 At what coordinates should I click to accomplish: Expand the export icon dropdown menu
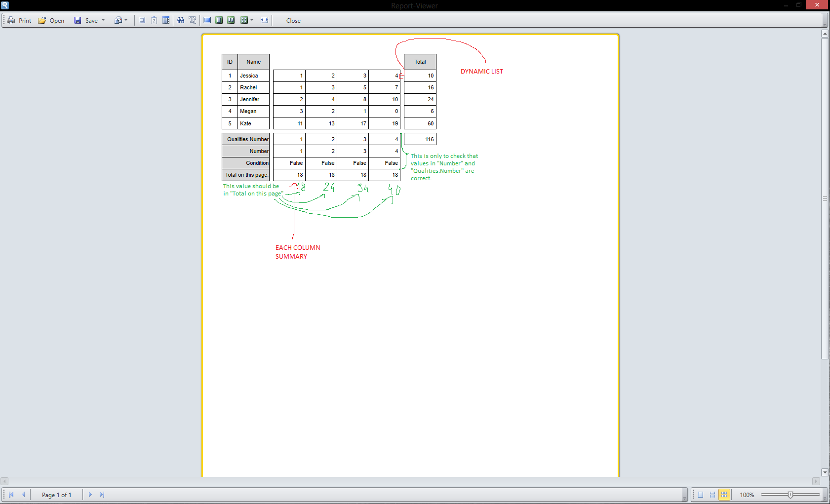pyautogui.click(x=125, y=20)
